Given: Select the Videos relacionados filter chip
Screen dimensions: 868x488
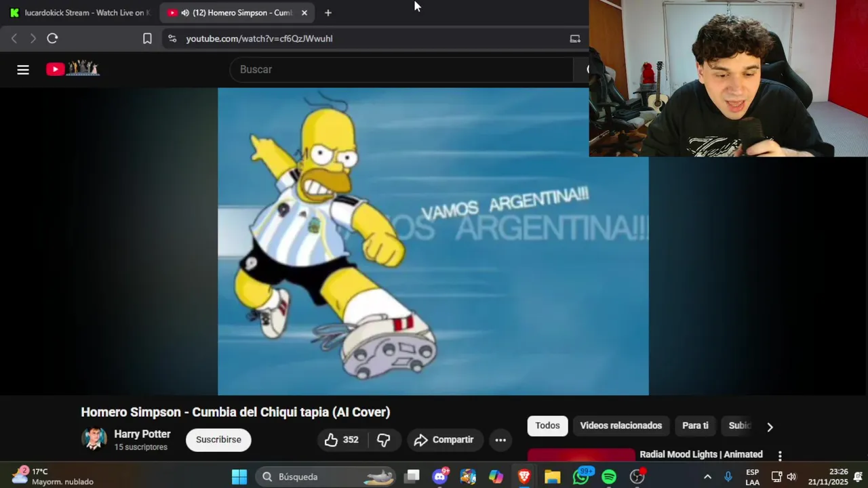Looking at the screenshot, I should coord(621,426).
